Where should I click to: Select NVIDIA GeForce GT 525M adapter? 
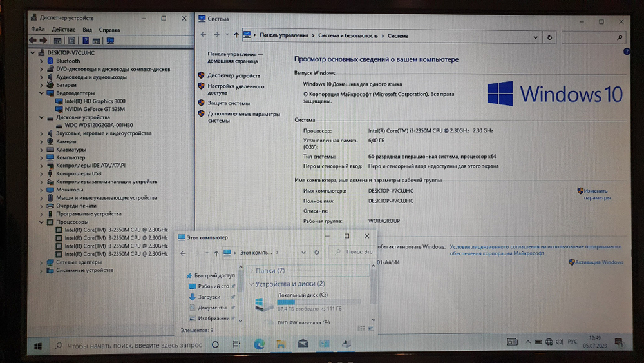(x=95, y=110)
